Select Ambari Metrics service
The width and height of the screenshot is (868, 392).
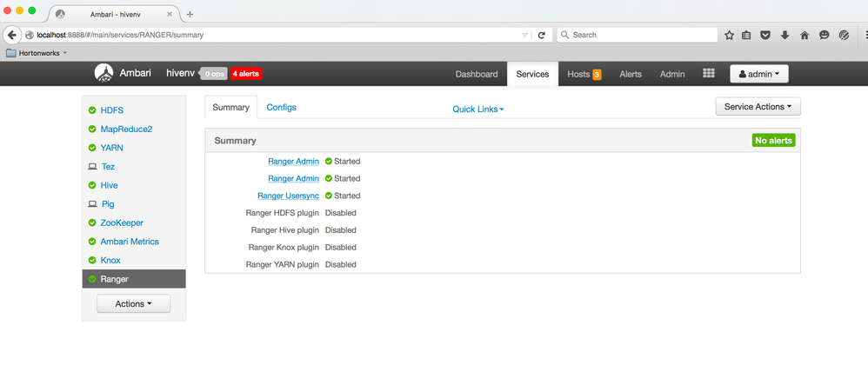click(130, 242)
